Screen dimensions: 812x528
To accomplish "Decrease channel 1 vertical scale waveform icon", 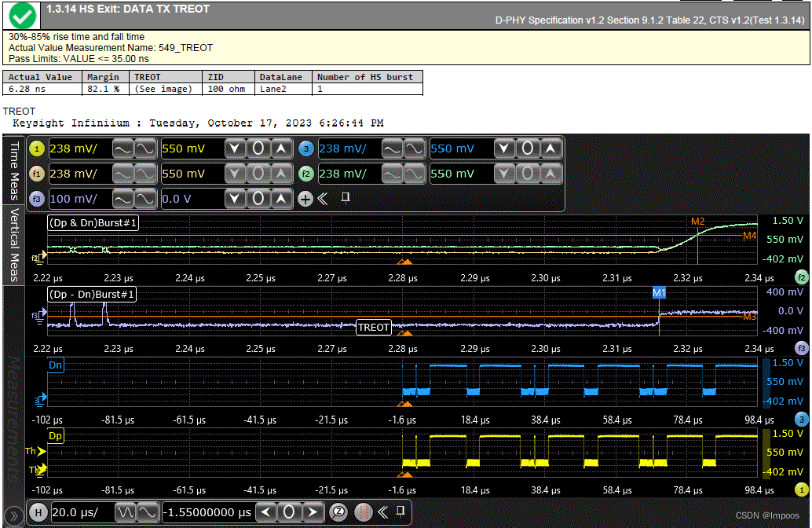I will coord(123,149).
